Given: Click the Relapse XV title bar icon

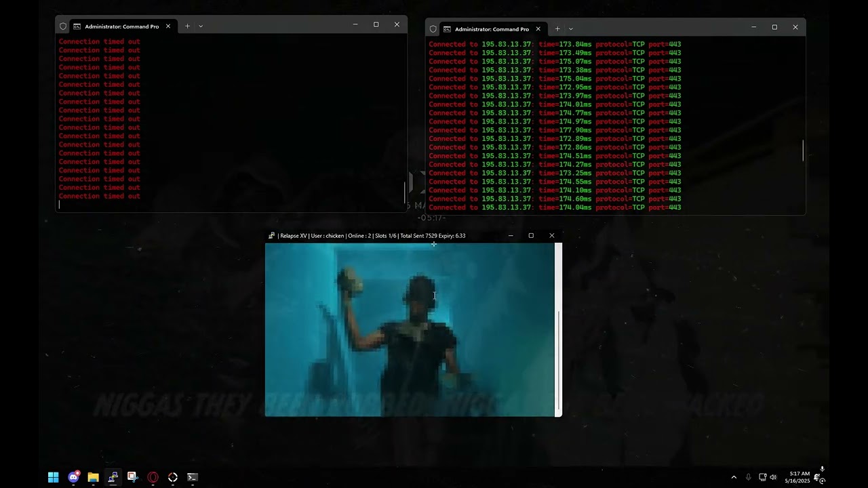Looking at the screenshot, I should 271,236.
